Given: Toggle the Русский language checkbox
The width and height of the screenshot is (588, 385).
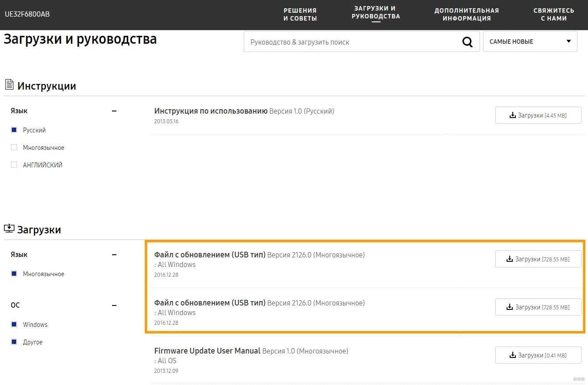Looking at the screenshot, I should coord(14,130).
